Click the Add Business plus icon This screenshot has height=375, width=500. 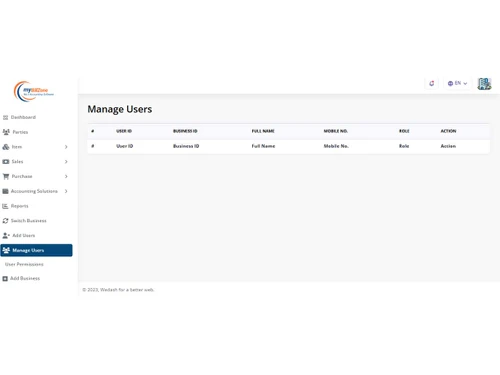point(5,278)
